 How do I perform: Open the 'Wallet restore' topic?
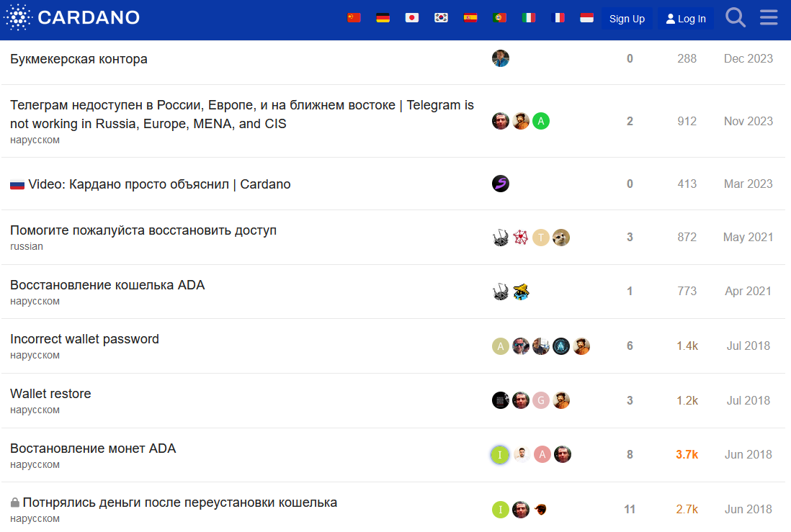coord(50,393)
